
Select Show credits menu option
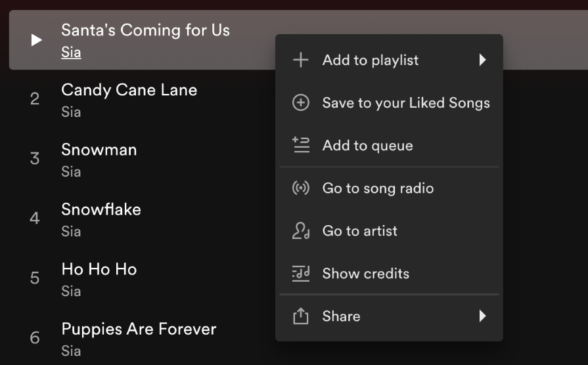(x=365, y=274)
